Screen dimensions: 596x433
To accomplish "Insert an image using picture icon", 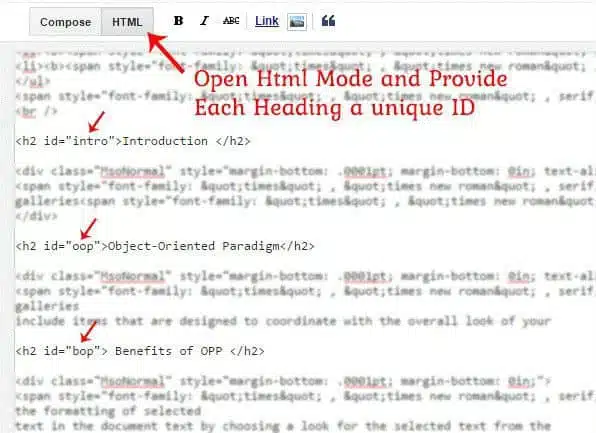I will [x=297, y=22].
